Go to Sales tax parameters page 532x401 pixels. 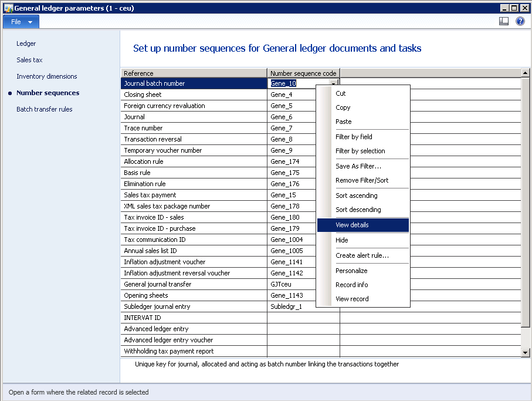tap(29, 60)
